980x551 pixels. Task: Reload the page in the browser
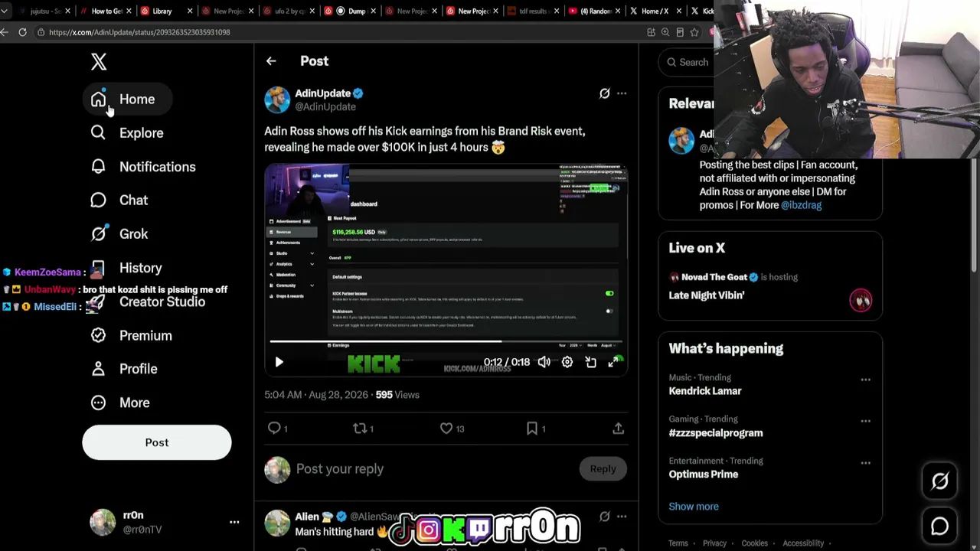22,32
